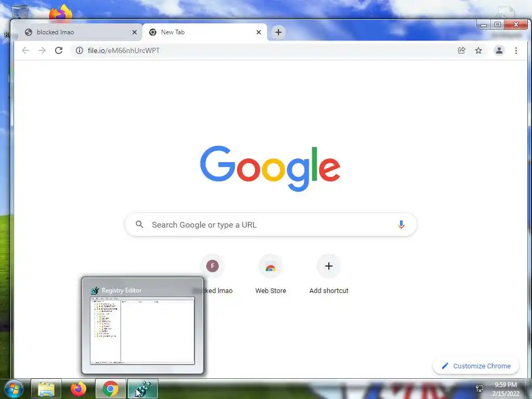This screenshot has width=532, height=399.
Task: Open the Chrome profile avatar
Action: pos(499,50)
